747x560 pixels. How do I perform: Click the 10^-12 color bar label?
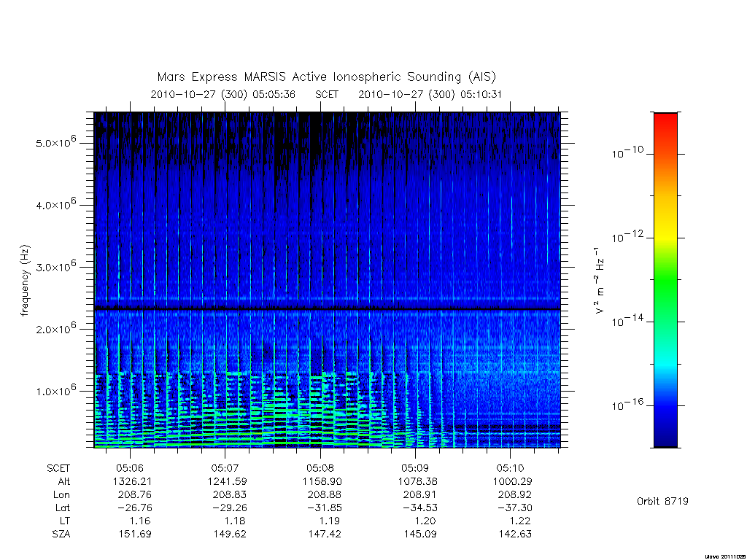click(627, 236)
